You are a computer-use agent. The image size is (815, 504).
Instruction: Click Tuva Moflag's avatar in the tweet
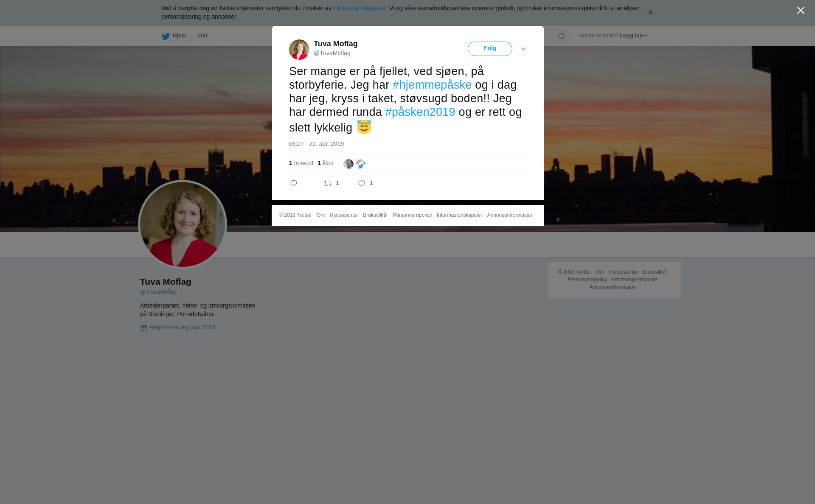tap(299, 50)
